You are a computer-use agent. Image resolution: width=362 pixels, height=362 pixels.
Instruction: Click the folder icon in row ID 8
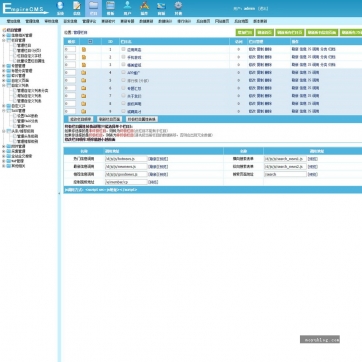point(84,104)
